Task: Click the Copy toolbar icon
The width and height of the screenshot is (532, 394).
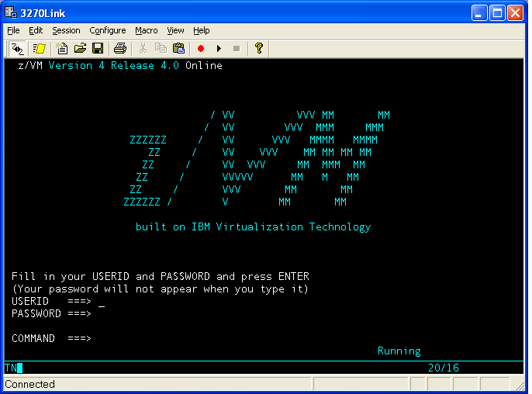Action: 161,49
